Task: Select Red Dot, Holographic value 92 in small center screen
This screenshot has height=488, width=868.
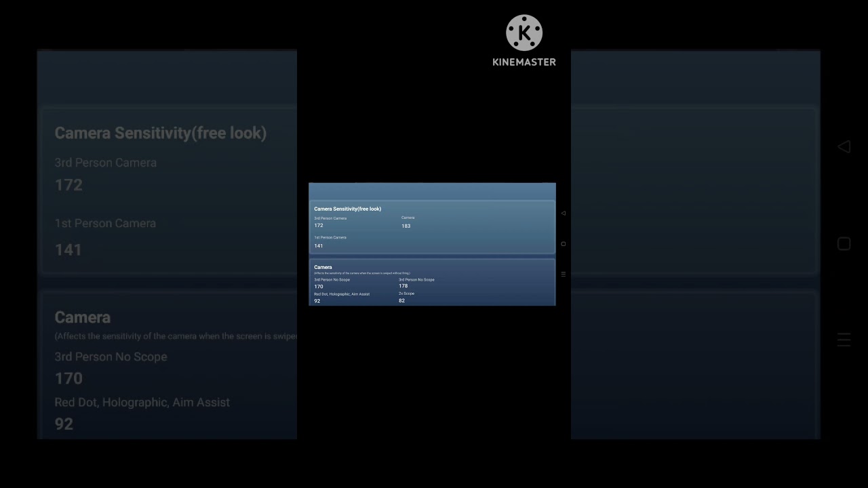Action: [317, 301]
